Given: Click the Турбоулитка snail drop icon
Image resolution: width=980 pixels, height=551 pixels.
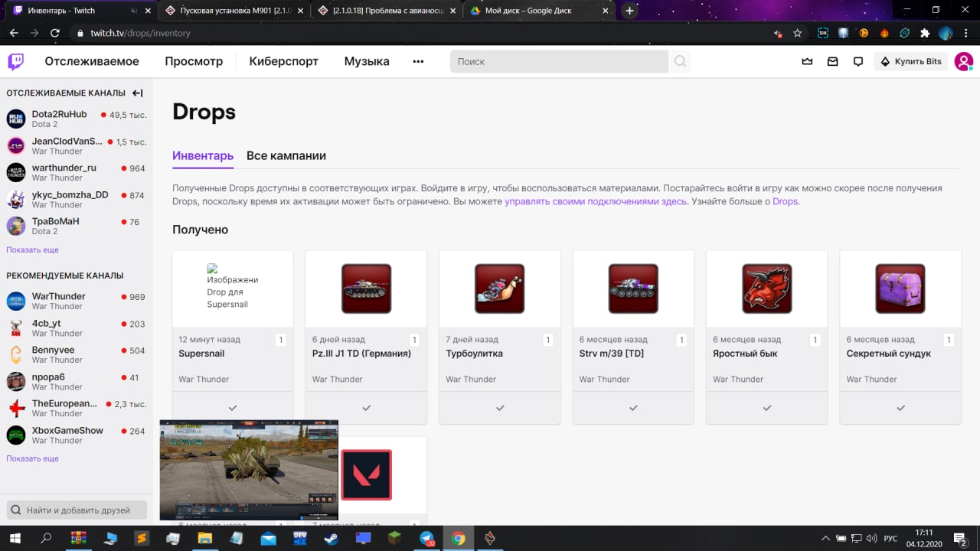Looking at the screenshot, I should pos(500,289).
